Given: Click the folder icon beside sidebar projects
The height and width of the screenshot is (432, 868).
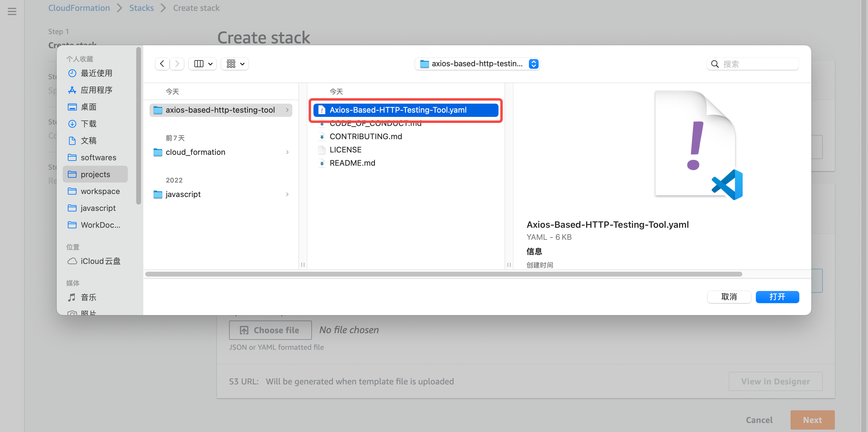Looking at the screenshot, I should (x=72, y=174).
